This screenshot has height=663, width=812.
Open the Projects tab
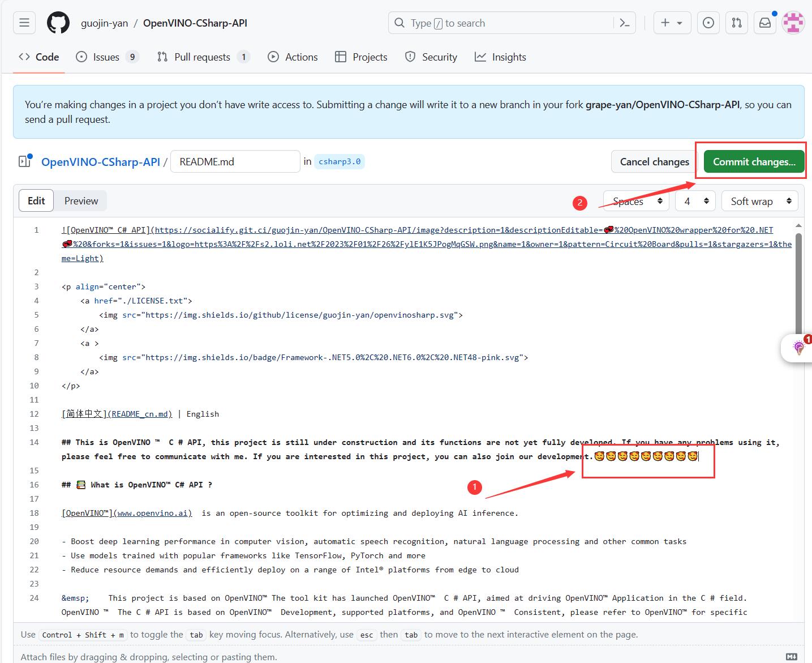coord(361,57)
